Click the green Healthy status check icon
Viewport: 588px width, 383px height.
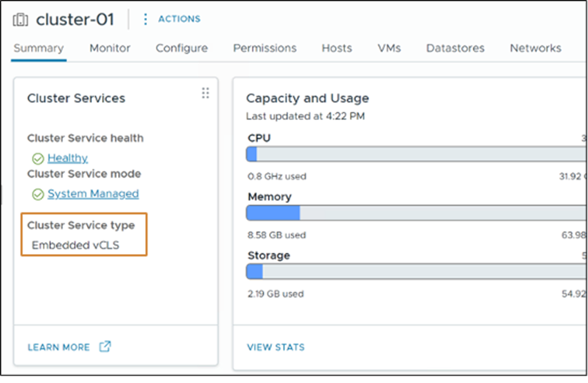coord(37,159)
